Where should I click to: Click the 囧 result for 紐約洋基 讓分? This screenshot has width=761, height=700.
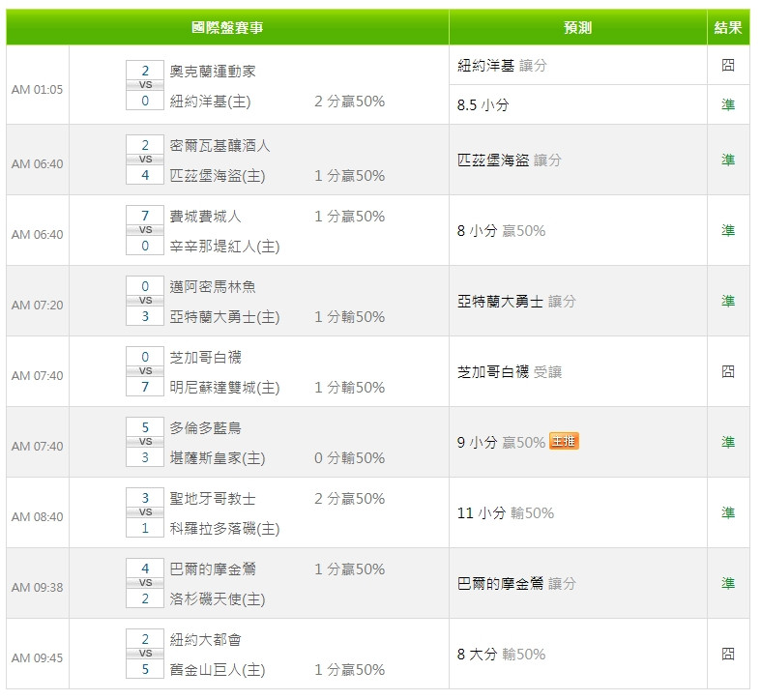(728, 65)
